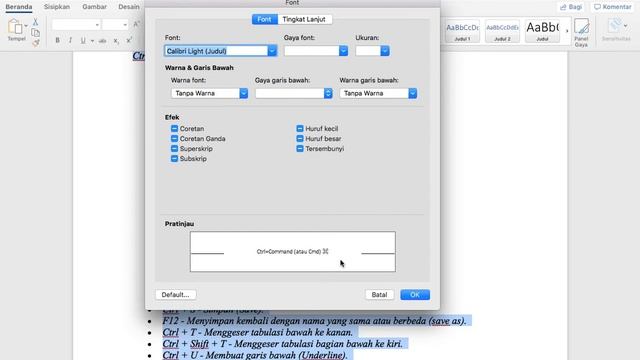Switch to the Font tab in dialog

[x=264, y=19]
